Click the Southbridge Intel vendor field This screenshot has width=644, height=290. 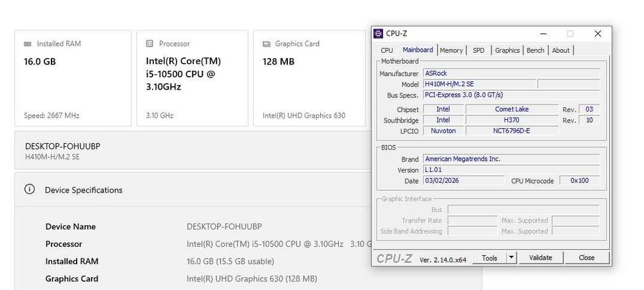click(x=443, y=121)
